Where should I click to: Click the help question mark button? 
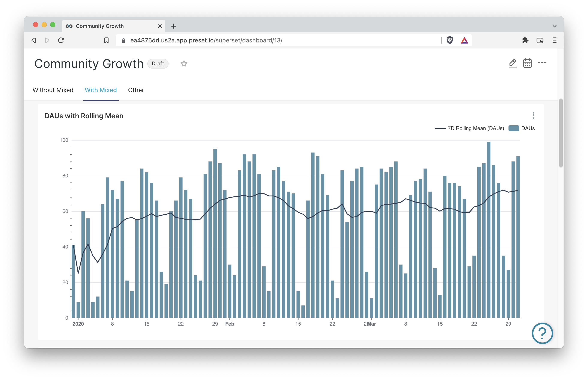[x=542, y=333]
